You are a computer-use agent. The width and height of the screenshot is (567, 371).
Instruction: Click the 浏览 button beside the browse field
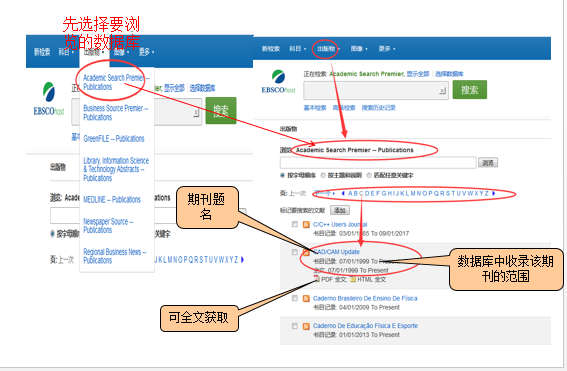488,163
